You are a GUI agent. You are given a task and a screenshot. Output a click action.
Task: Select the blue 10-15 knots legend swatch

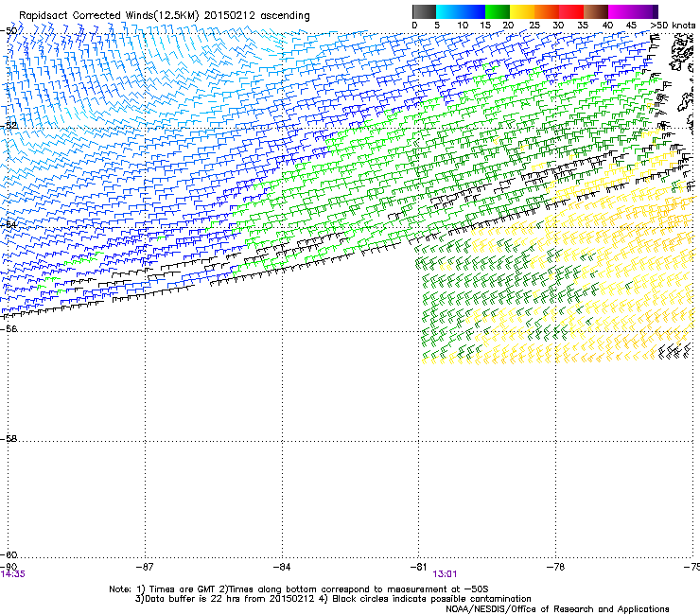[x=473, y=11]
